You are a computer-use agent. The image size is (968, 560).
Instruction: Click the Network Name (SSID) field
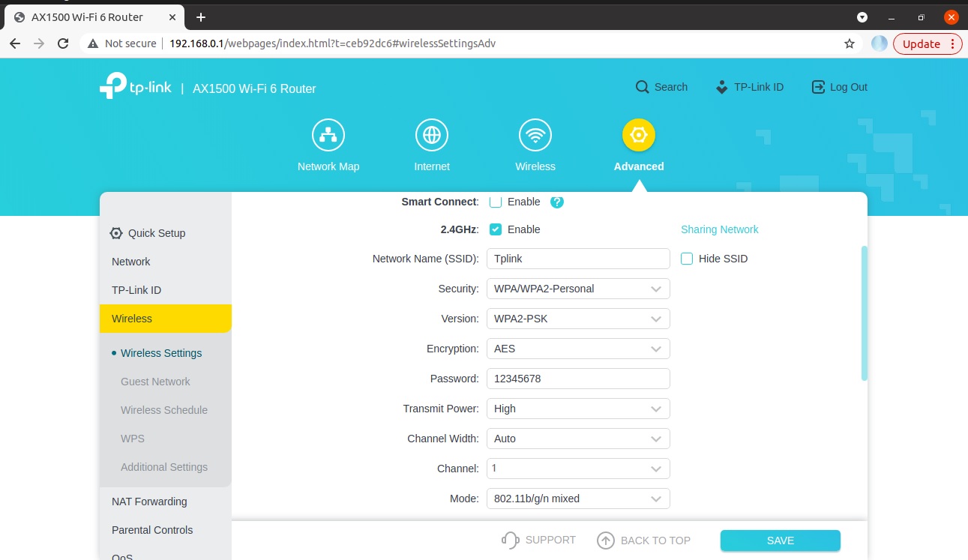tap(578, 259)
